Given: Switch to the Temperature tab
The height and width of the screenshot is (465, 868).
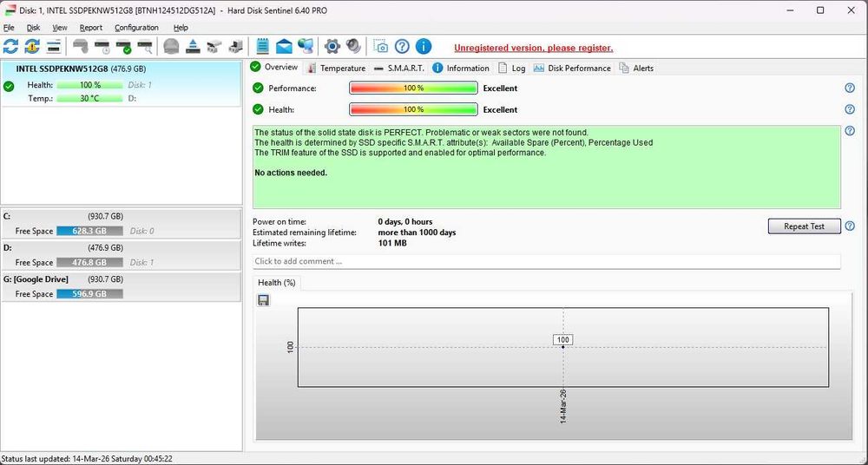Looking at the screenshot, I should point(337,68).
